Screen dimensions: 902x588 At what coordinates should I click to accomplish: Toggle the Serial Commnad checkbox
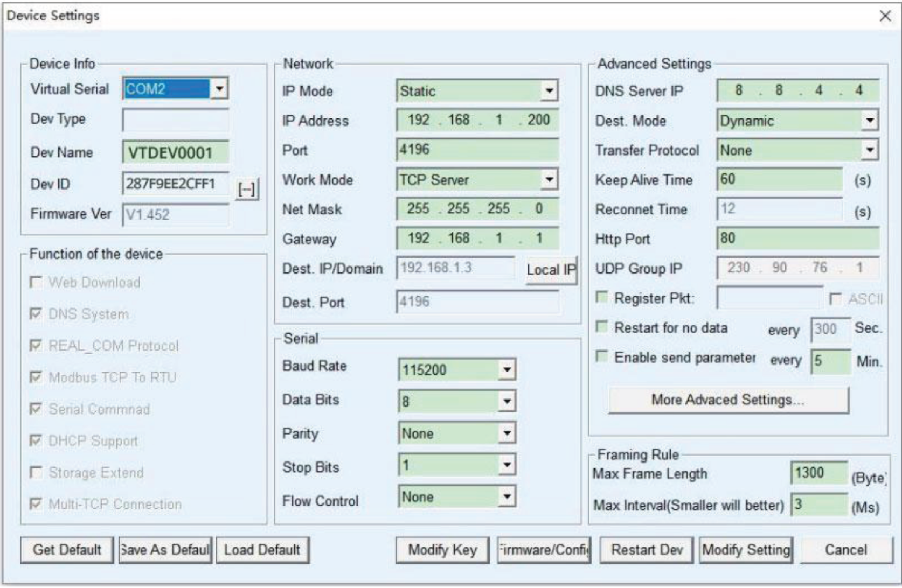[36, 409]
